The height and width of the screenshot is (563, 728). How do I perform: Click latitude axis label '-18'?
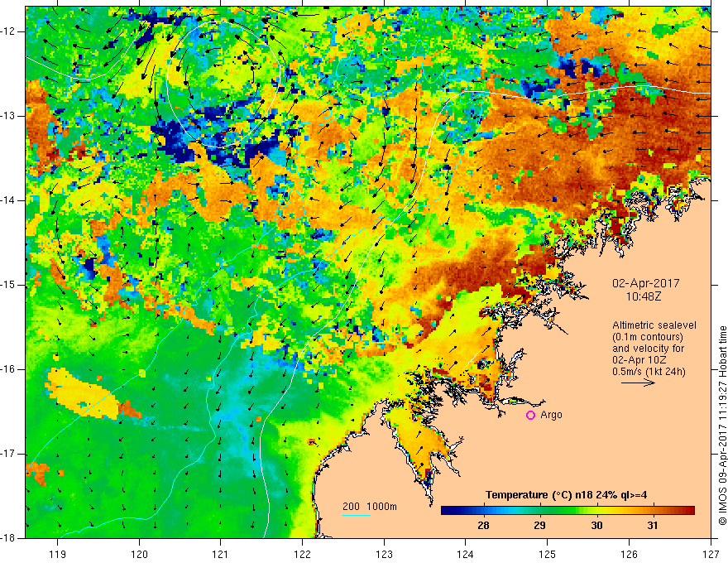(9, 538)
